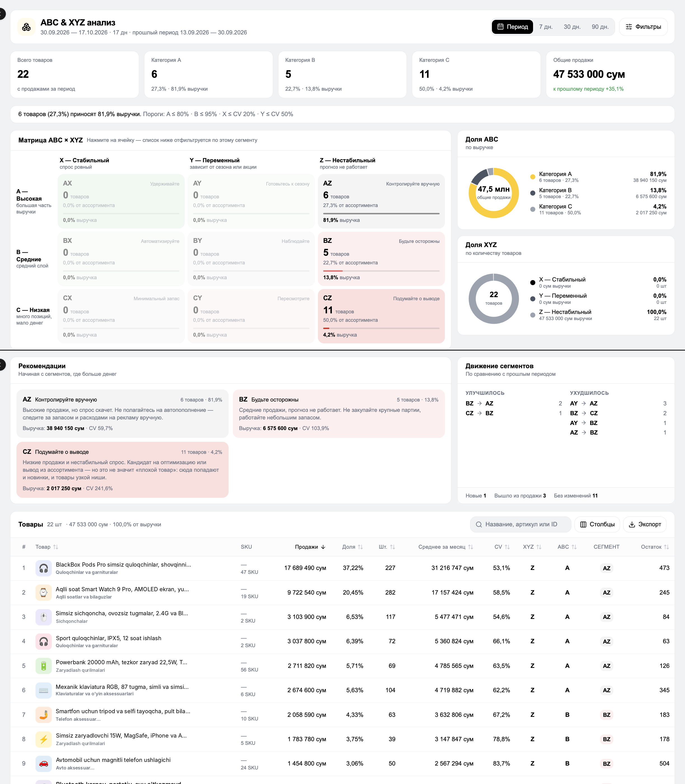Click the columns icon in the Столбцы button

coord(583,524)
